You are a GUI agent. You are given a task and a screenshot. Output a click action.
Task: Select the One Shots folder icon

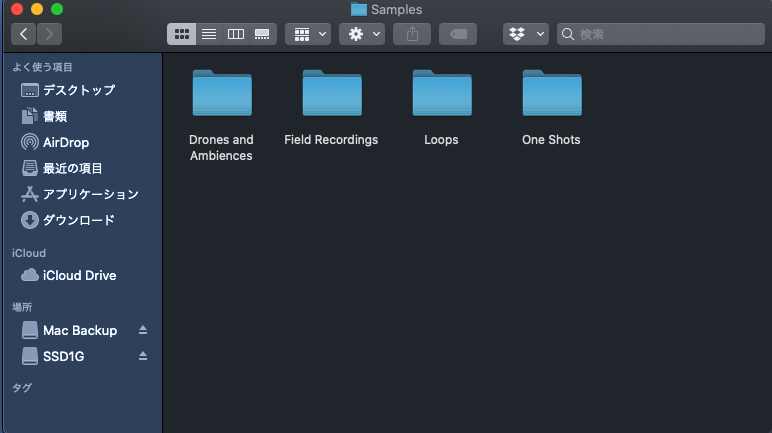552,93
